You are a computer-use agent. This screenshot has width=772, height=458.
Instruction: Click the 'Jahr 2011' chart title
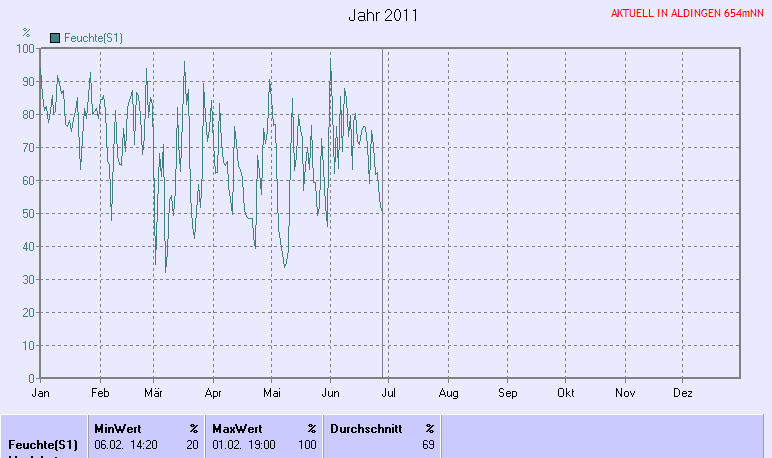point(384,16)
